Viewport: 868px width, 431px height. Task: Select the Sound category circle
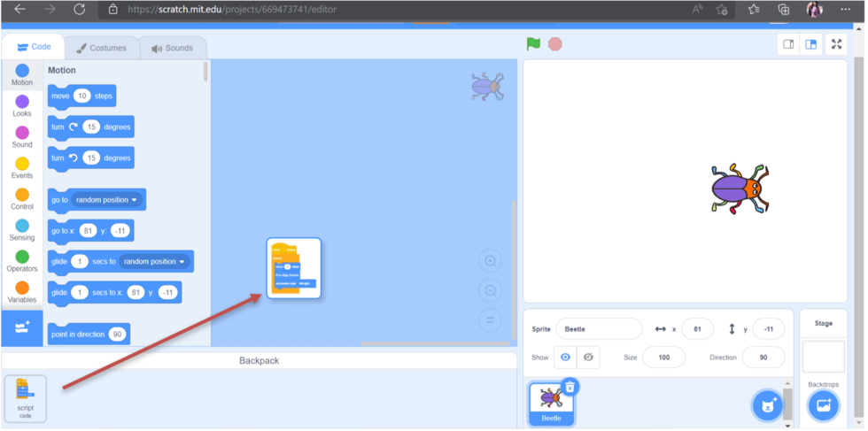(x=22, y=133)
